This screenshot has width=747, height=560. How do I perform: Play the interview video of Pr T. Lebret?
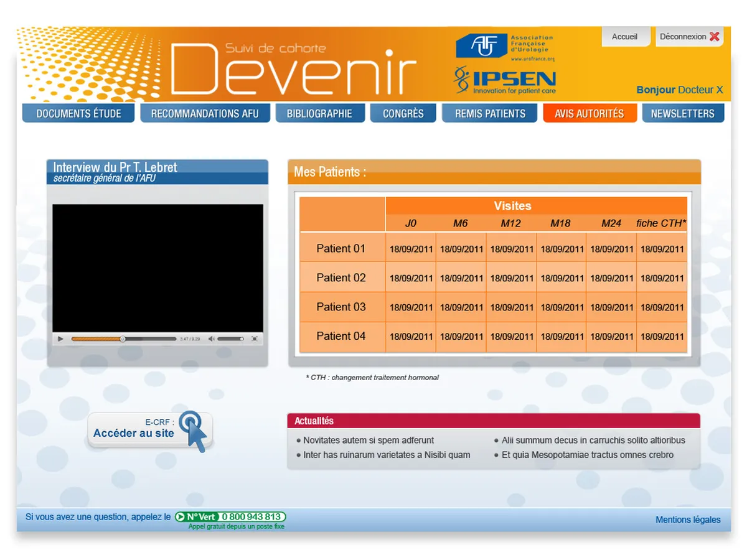coord(60,338)
